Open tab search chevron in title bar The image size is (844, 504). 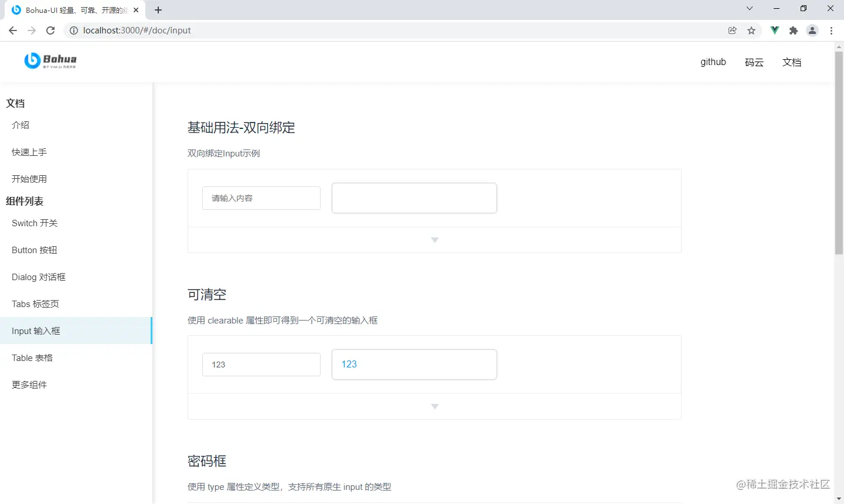(749, 9)
